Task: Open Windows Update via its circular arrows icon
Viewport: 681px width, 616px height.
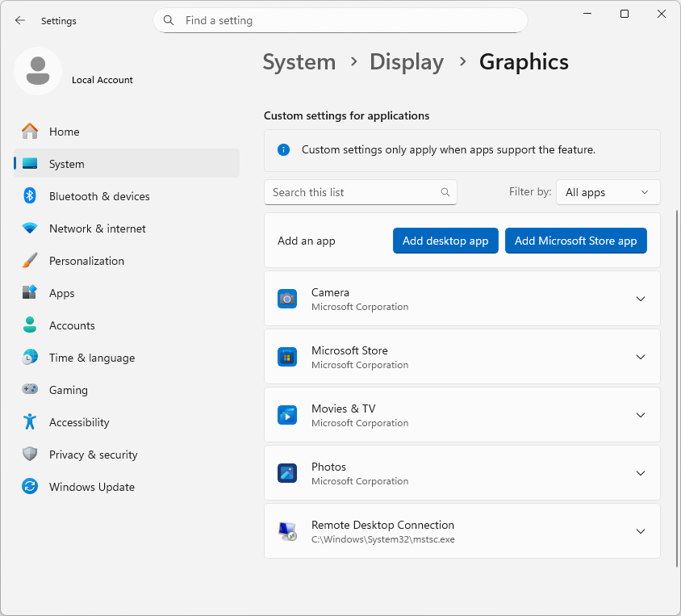Action: pos(30,487)
